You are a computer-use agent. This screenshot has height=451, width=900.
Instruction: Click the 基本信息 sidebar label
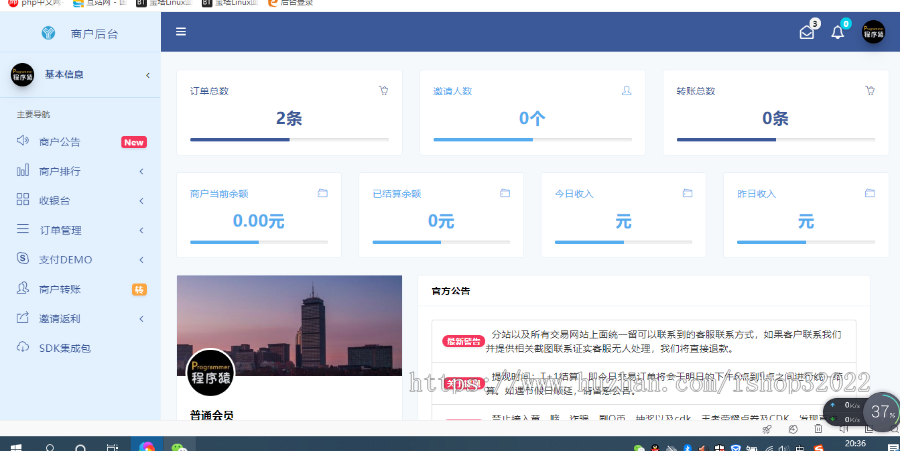coord(64,75)
